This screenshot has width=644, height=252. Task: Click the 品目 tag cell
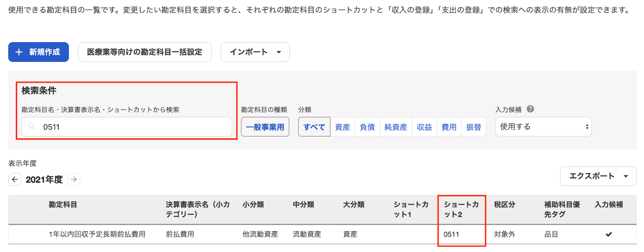(551, 234)
